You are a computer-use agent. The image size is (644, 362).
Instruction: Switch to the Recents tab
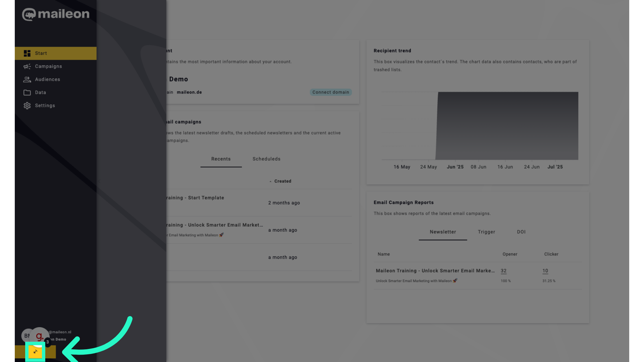tap(221, 159)
